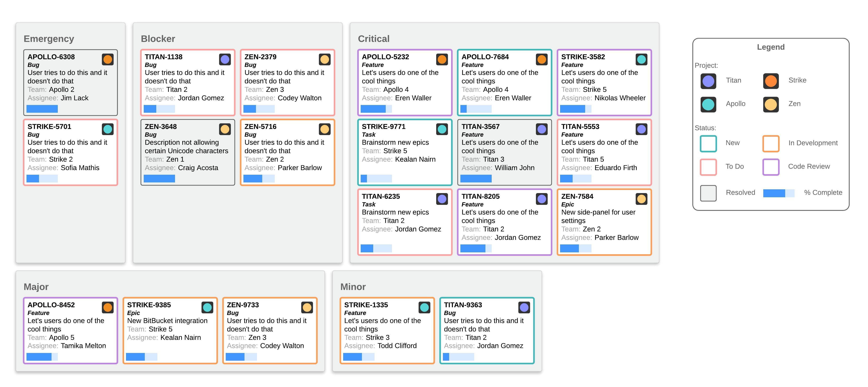Click the Titan project icon on TITAN-1138

[225, 60]
